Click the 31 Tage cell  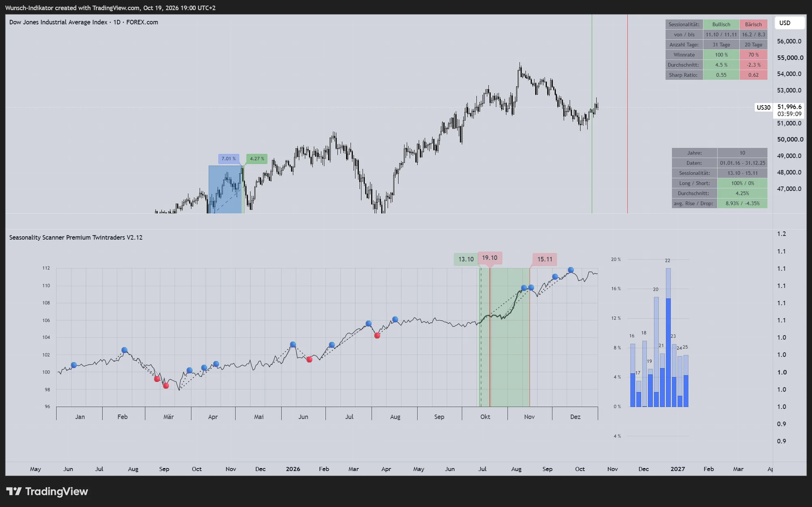coord(721,45)
